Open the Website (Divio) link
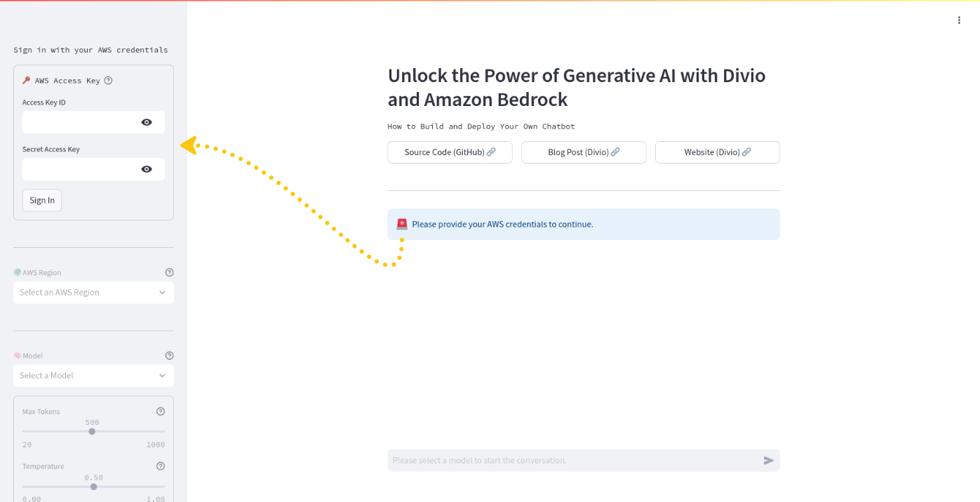Screen dimensions: 980x502 (718, 152)
